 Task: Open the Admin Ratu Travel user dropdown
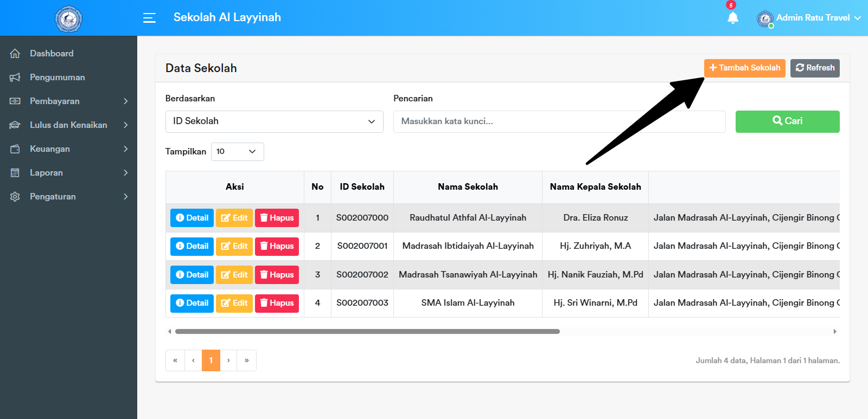[812, 18]
